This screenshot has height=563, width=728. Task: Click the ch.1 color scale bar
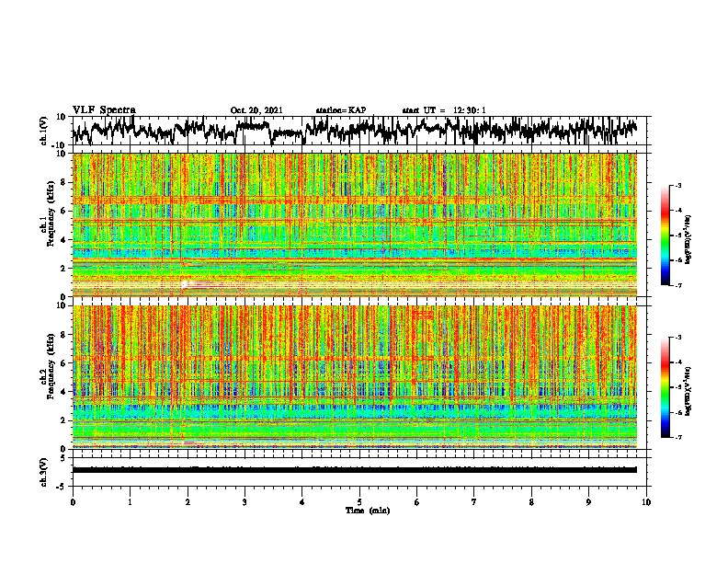pos(665,235)
